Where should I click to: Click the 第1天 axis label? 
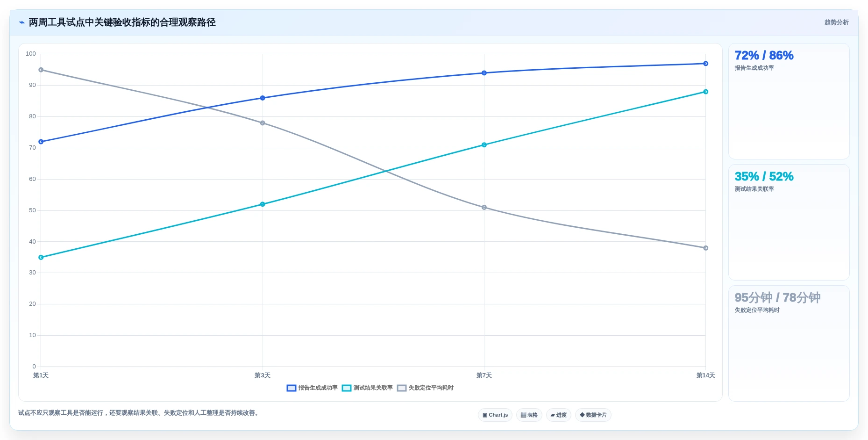tap(41, 375)
